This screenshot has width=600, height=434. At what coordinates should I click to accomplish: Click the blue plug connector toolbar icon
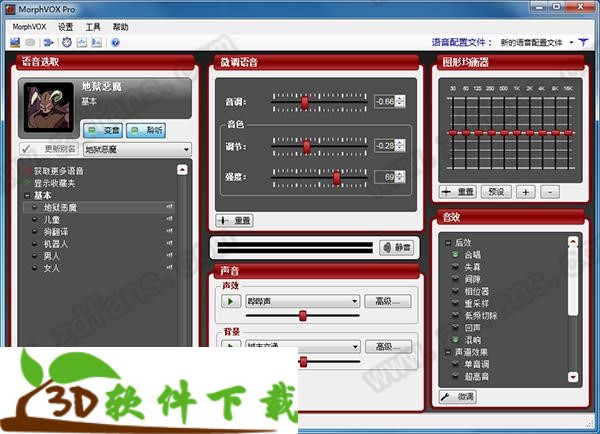48,42
